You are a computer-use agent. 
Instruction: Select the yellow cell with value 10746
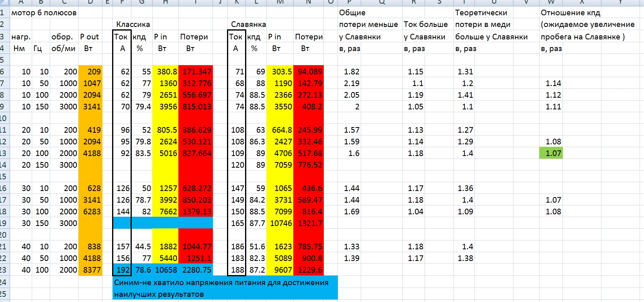tap(280, 223)
